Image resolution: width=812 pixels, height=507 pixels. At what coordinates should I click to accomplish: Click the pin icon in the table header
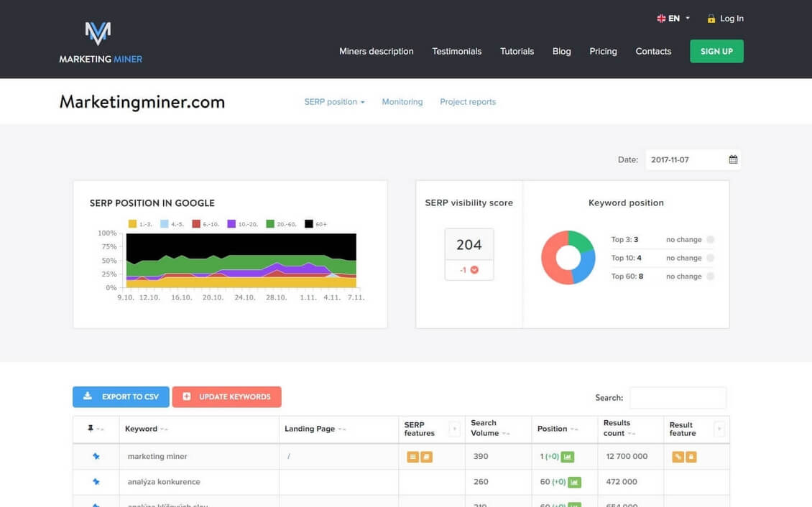pos(91,428)
